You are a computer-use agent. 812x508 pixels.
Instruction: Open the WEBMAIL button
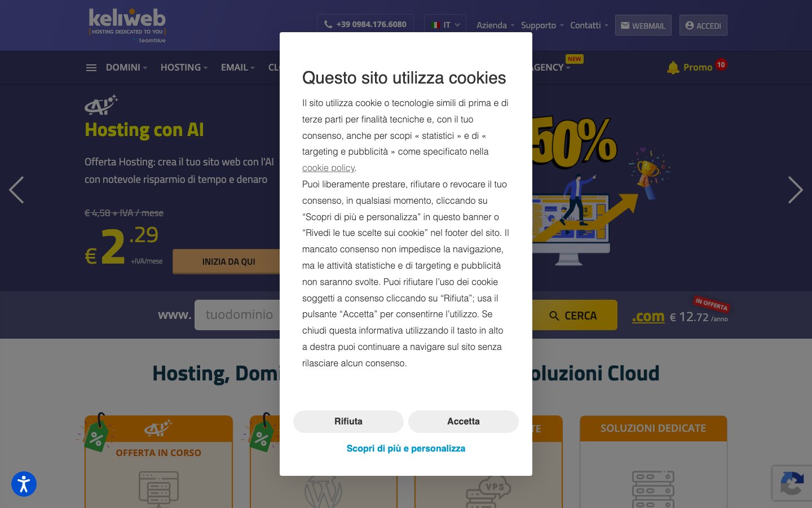click(643, 25)
